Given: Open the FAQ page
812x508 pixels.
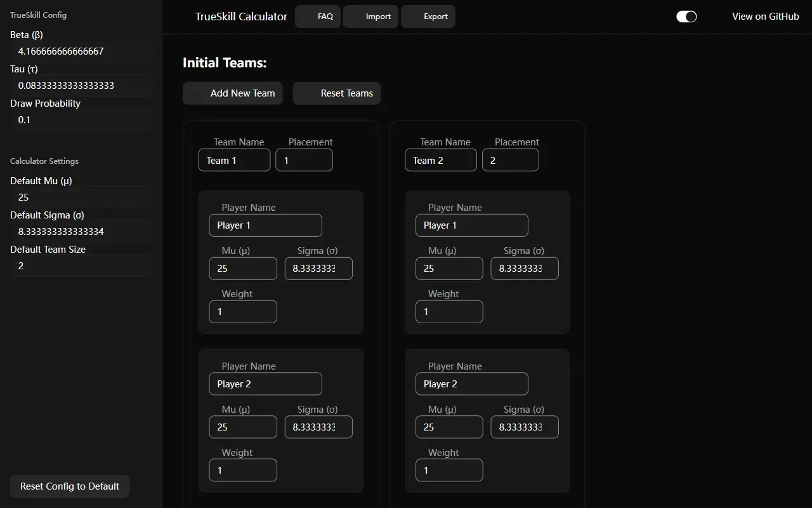Looking at the screenshot, I should 318,17.
